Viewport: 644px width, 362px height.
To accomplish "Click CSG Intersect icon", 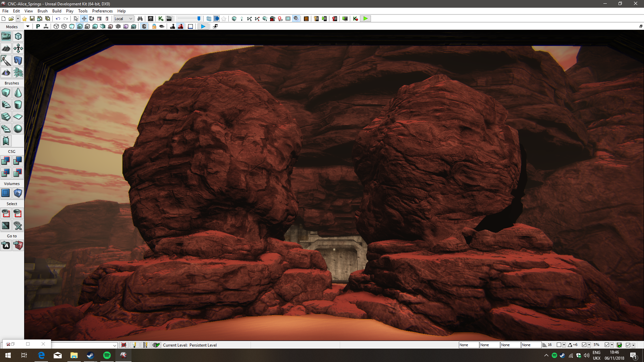I will [6, 173].
